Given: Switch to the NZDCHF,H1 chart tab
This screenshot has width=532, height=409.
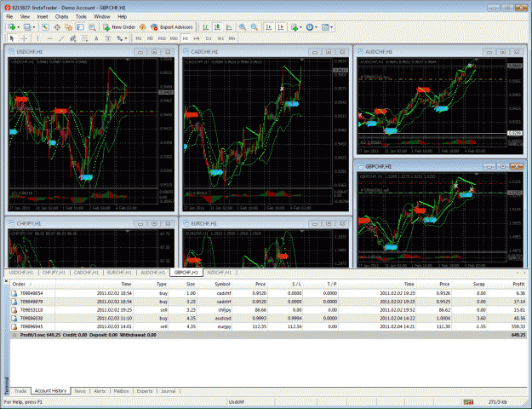Looking at the screenshot, I should [x=219, y=273].
